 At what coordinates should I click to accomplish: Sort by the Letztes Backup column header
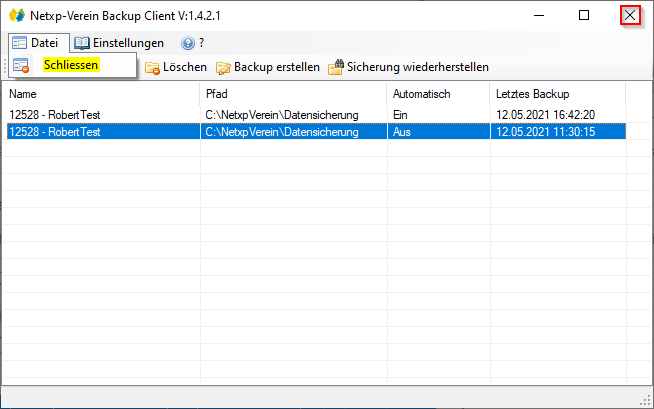(558, 94)
